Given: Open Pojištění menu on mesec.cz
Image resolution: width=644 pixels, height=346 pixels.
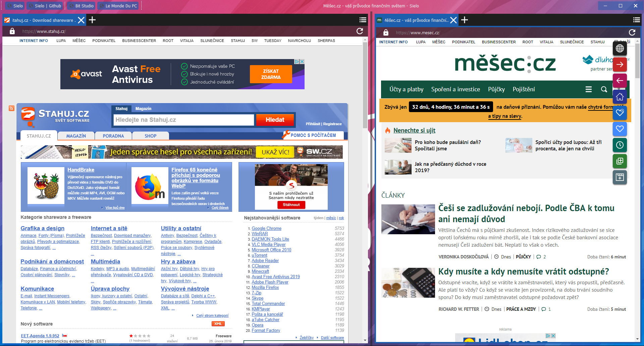Looking at the screenshot, I should coord(524,89).
